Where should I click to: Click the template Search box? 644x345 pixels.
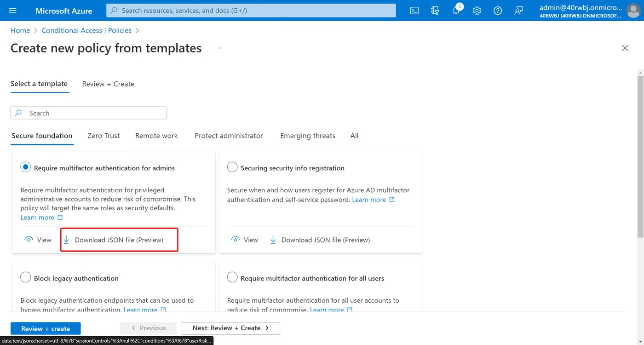click(x=89, y=113)
